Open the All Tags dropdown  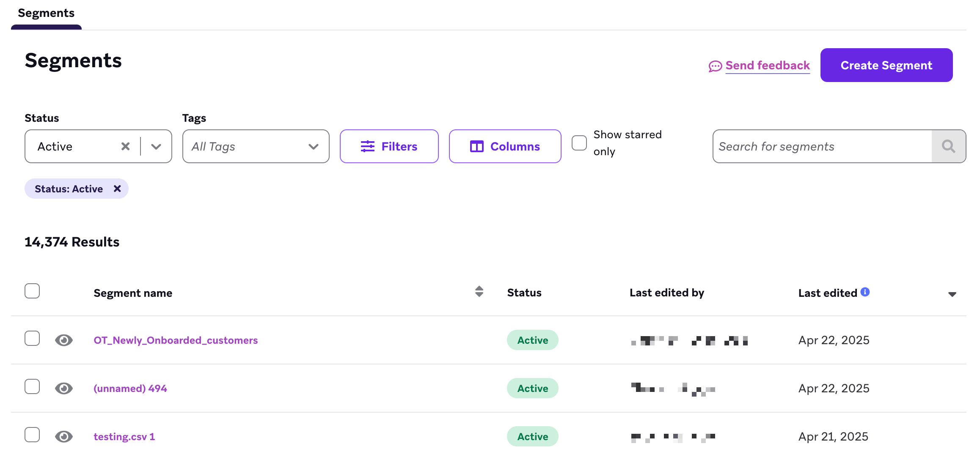click(256, 146)
